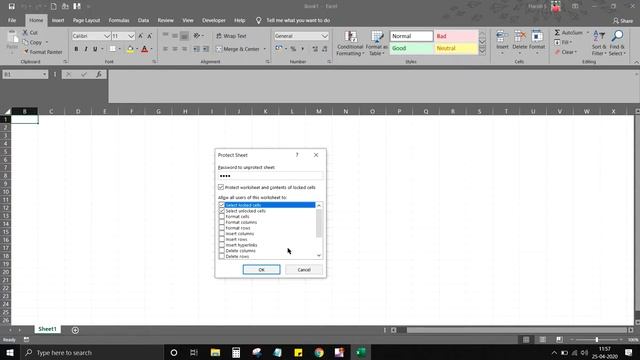Activate the Format Painter

(43, 52)
